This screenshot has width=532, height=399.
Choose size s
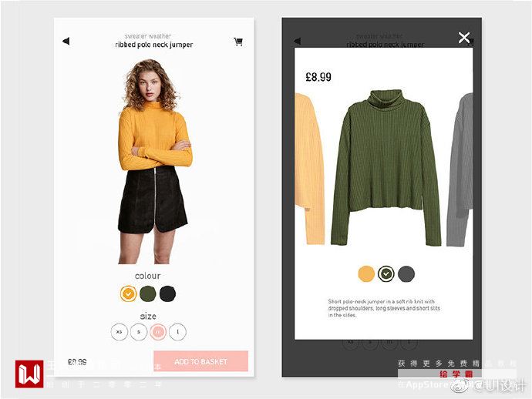[139, 331]
